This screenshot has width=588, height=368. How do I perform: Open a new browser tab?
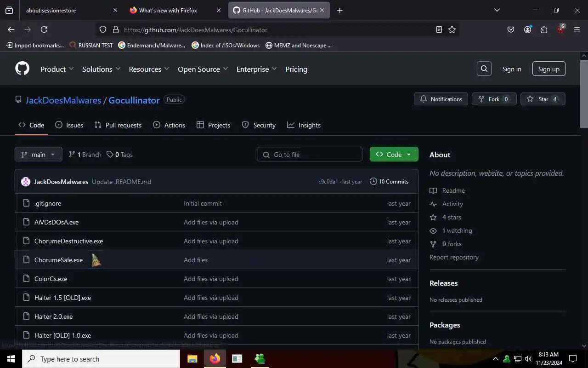[x=339, y=10]
